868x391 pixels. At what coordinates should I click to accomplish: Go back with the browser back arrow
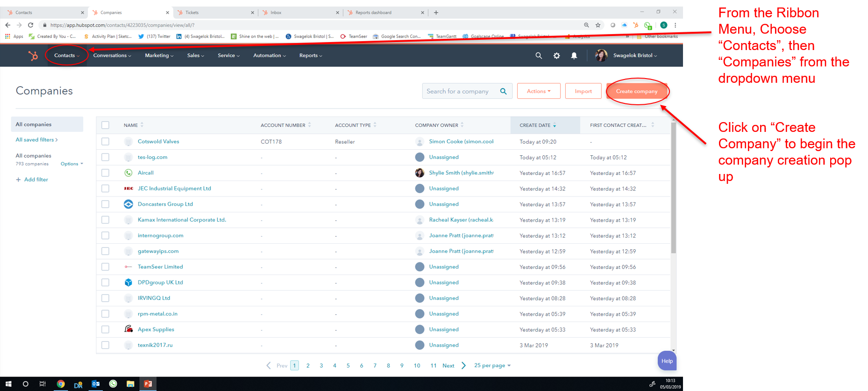(x=8, y=25)
